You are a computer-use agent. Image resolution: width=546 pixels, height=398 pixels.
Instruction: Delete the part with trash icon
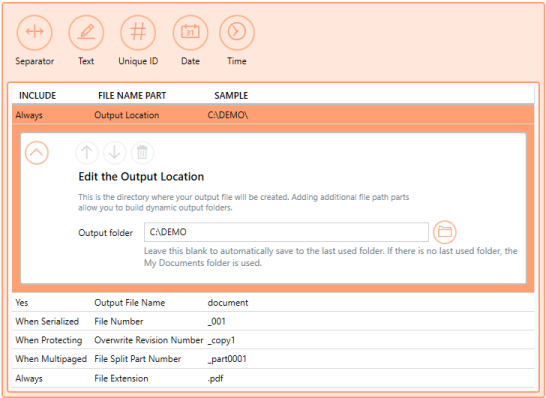[x=142, y=153]
